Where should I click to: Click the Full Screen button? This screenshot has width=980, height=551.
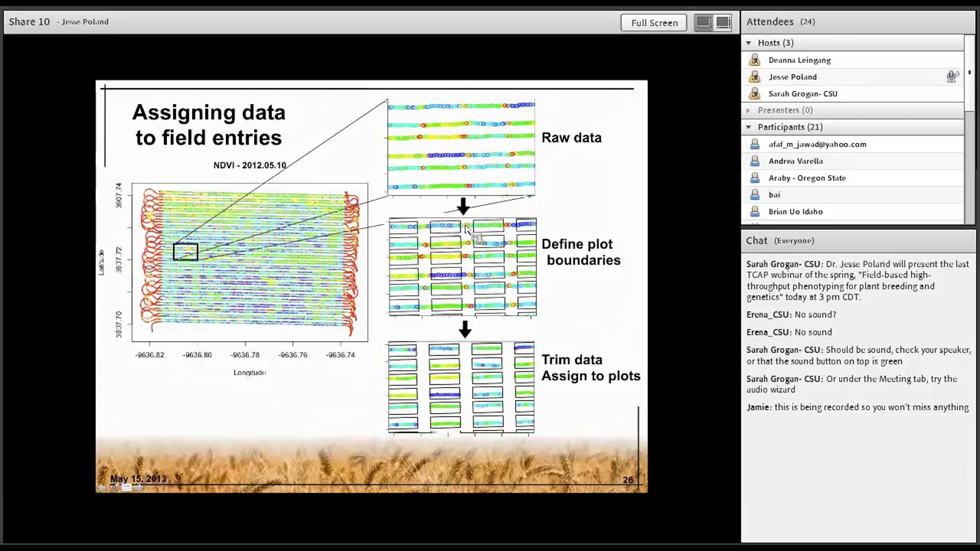point(654,23)
